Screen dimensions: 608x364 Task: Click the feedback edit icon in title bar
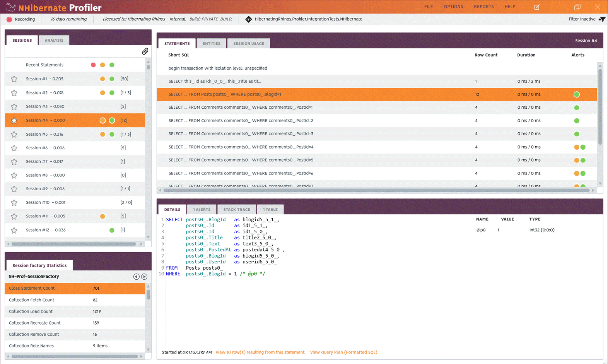click(x=537, y=7)
